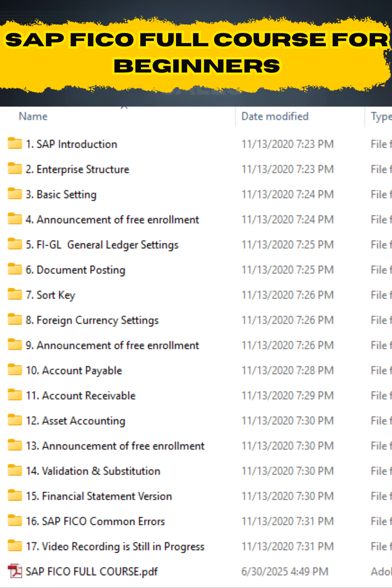Sort by the Date modified column header

pyautogui.click(x=275, y=116)
